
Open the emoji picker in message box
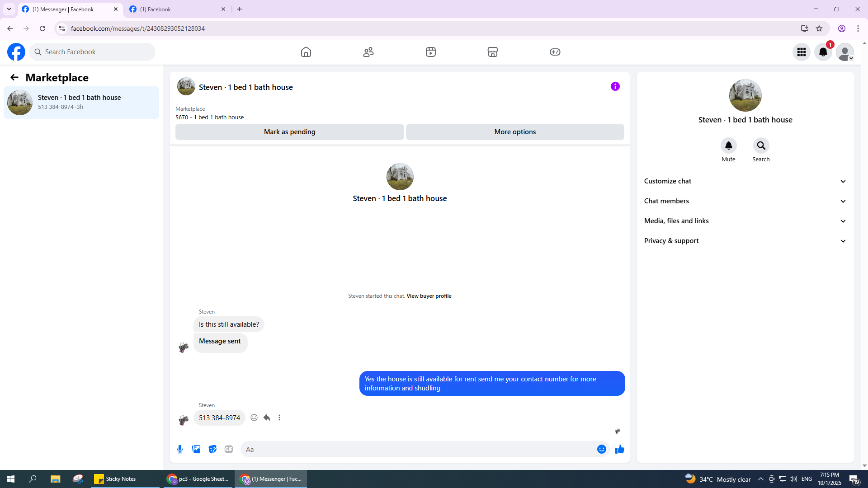pos(602,449)
